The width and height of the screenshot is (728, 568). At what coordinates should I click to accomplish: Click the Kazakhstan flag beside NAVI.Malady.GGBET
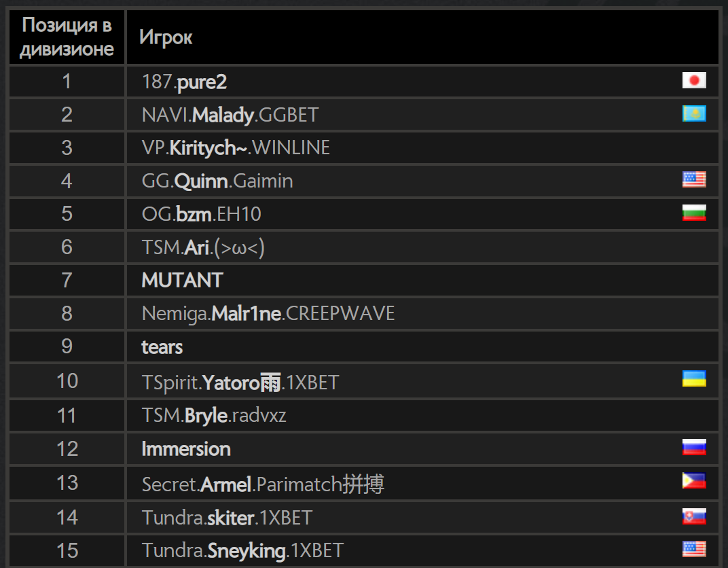pos(694,113)
